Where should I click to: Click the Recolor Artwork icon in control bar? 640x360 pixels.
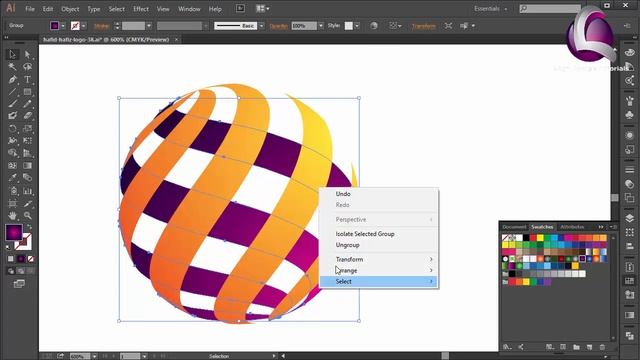[374, 26]
